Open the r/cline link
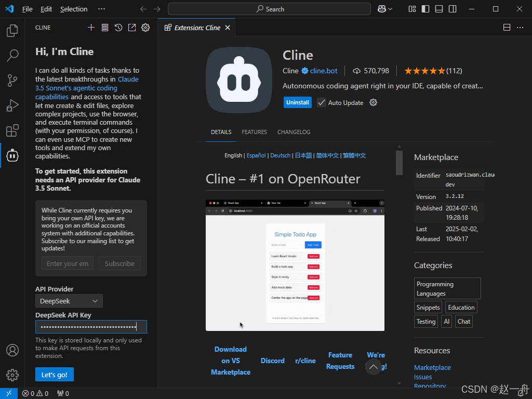The image size is (532, 399). pyautogui.click(x=305, y=361)
